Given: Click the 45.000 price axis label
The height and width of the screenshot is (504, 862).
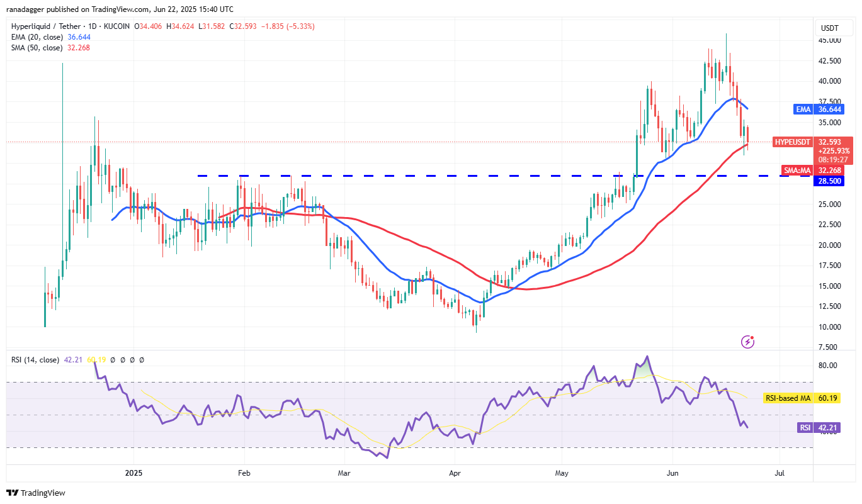Looking at the screenshot, I should [830, 40].
